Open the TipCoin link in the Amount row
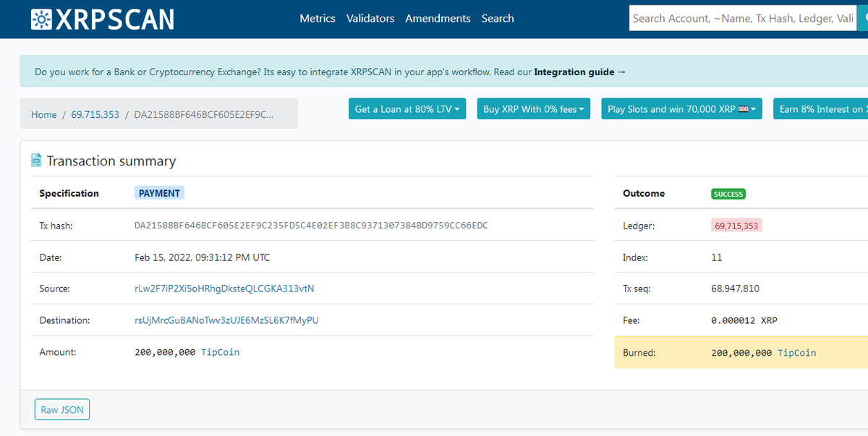Viewport: 868px width, 436px height. tap(220, 352)
